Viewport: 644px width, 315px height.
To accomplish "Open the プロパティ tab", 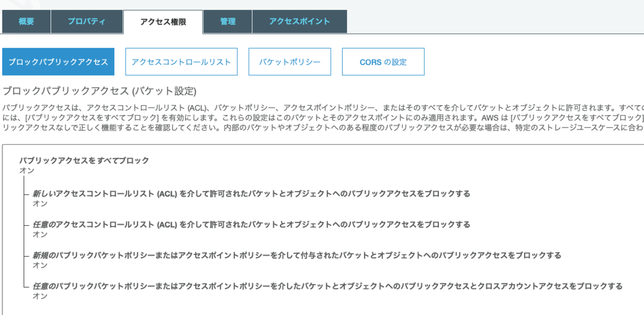I will 87,22.
